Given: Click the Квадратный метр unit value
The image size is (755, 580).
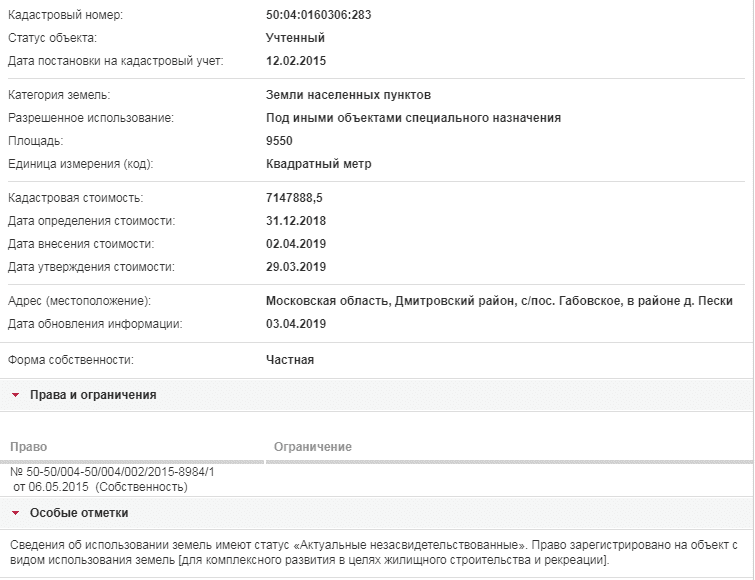Looking at the screenshot, I should click(x=318, y=164).
